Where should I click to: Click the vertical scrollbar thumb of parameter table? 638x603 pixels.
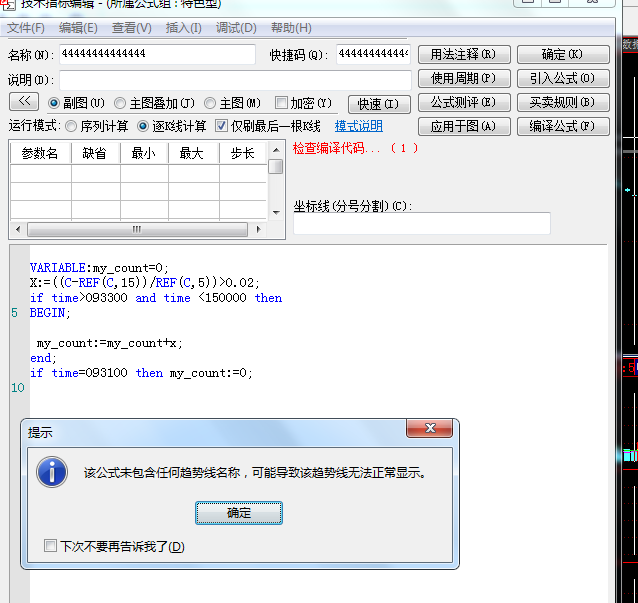(276, 166)
